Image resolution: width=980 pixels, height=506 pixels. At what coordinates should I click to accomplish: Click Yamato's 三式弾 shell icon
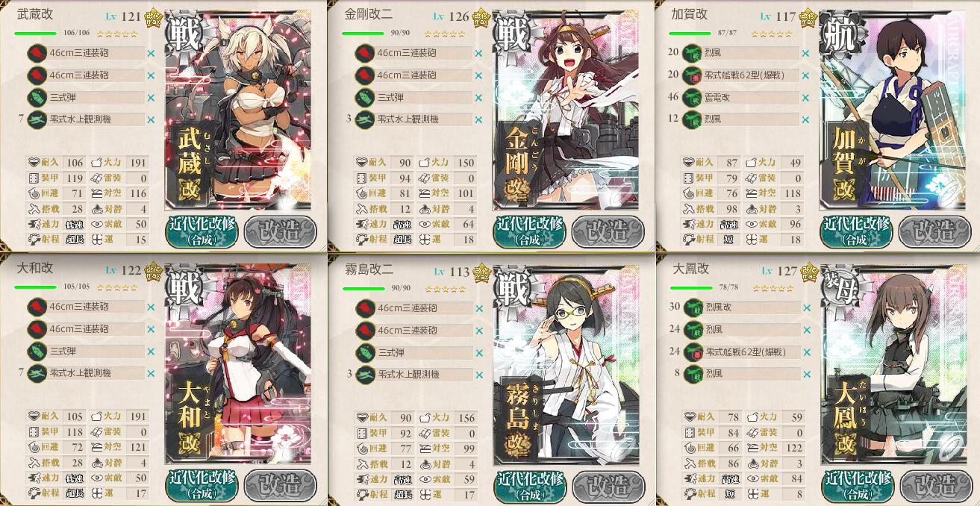click(37, 352)
